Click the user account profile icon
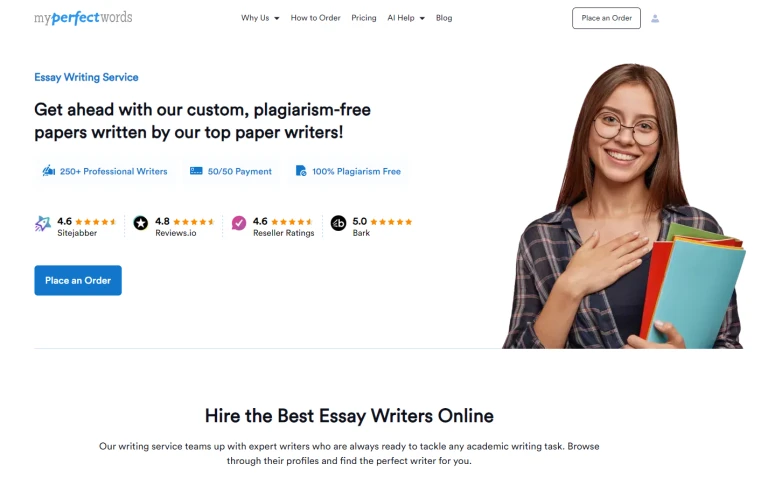This screenshot has height=478, width=768. (655, 19)
